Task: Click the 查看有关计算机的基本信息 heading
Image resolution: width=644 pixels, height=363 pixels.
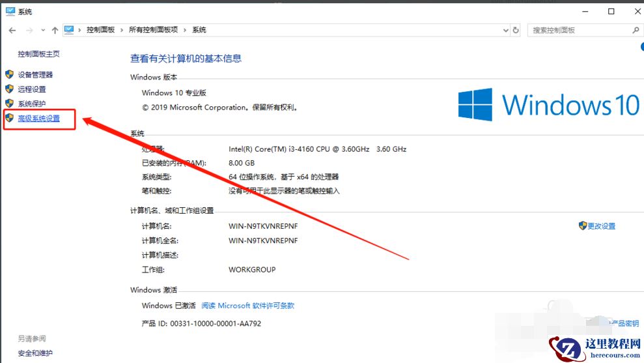Action: tap(186, 59)
